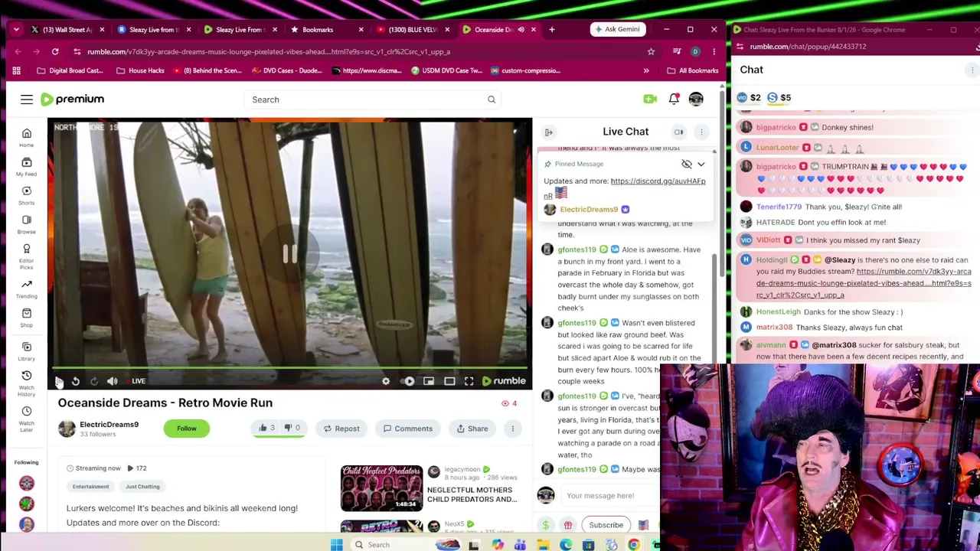Open Shop in the sidebar

click(26, 318)
